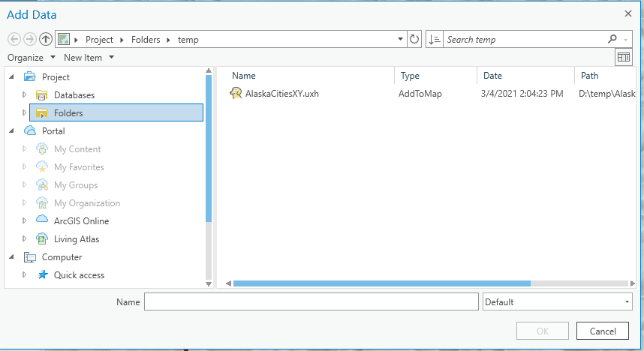Go up one level with up arrow

pyautogui.click(x=46, y=40)
